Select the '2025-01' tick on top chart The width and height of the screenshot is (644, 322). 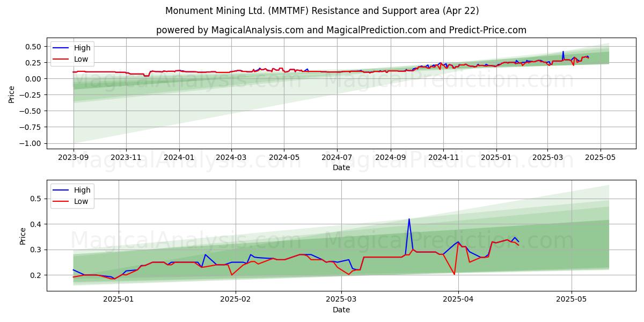pyautogui.click(x=496, y=157)
